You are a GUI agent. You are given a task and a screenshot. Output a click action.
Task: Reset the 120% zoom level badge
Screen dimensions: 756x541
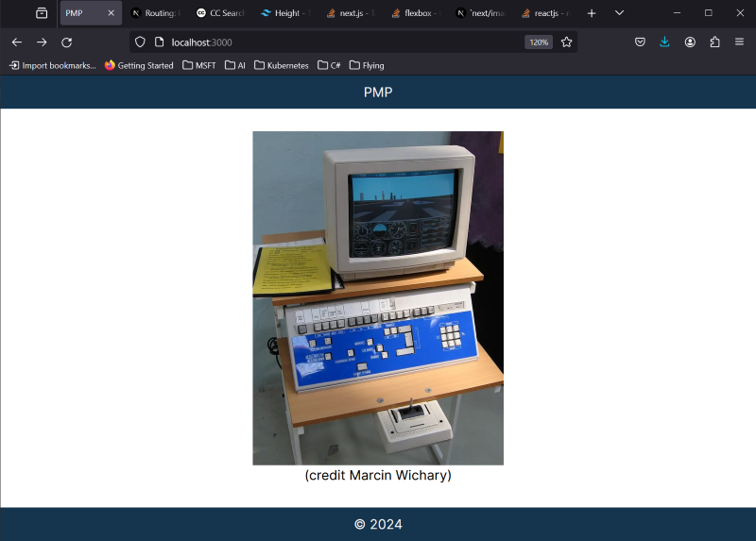coord(538,42)
